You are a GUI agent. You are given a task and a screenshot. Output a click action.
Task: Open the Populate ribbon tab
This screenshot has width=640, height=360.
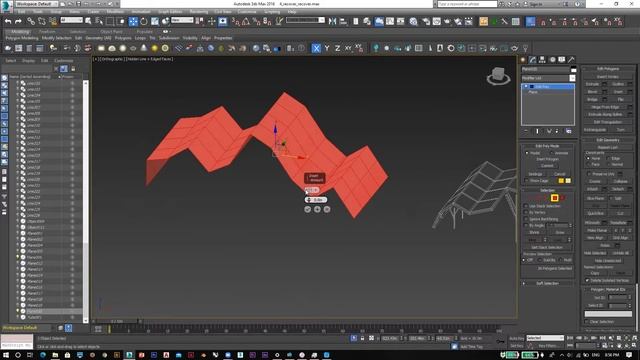pos(144,31)
